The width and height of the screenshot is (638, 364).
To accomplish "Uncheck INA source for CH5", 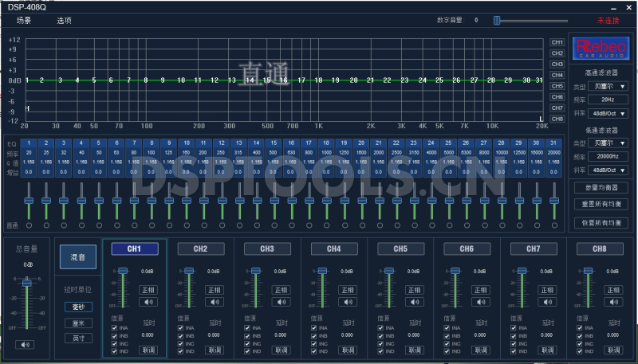I will pyautogui.click(x=380, y=328).
